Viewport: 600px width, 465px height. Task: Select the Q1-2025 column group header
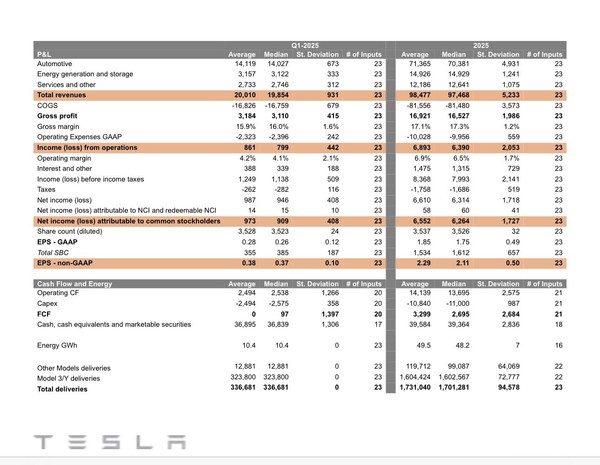tap(304, 46)
